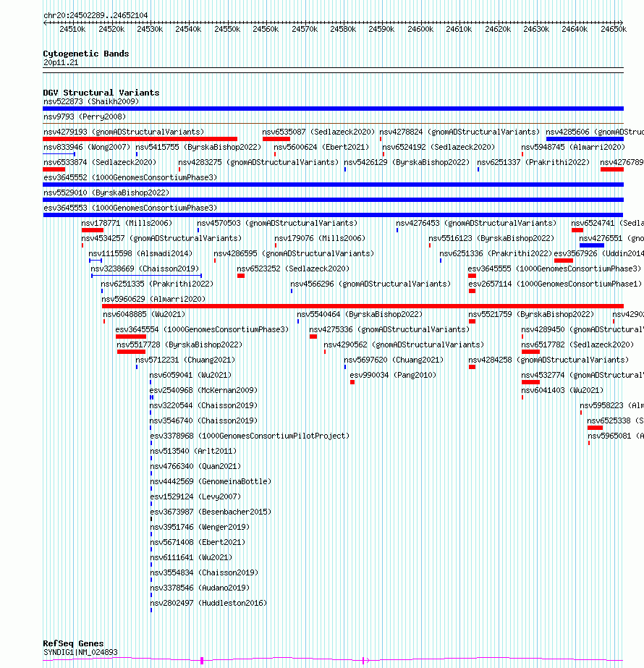Viewport: 644px width, 668px height.
Task: Click nsv4566296 gnomAD variant label
Action: pyautogui.click(x=370, y=284)
